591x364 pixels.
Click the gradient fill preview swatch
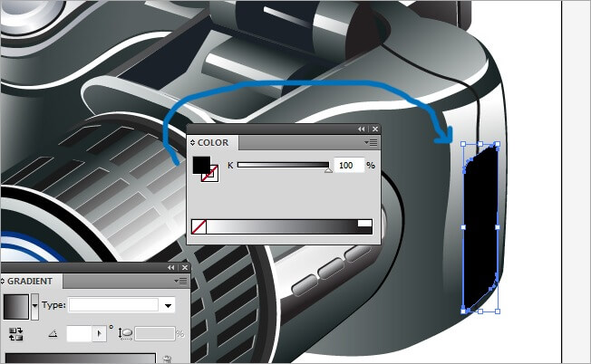point(15,307)
